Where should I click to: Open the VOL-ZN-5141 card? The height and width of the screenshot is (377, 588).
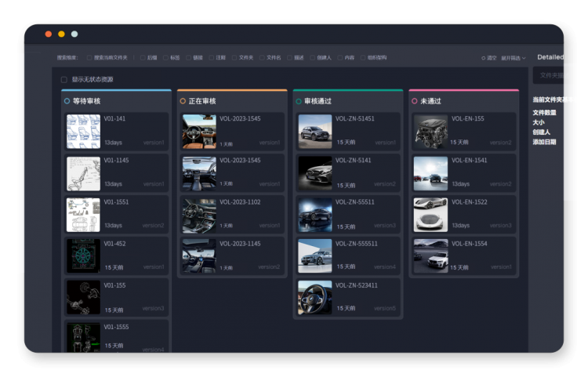348,173
